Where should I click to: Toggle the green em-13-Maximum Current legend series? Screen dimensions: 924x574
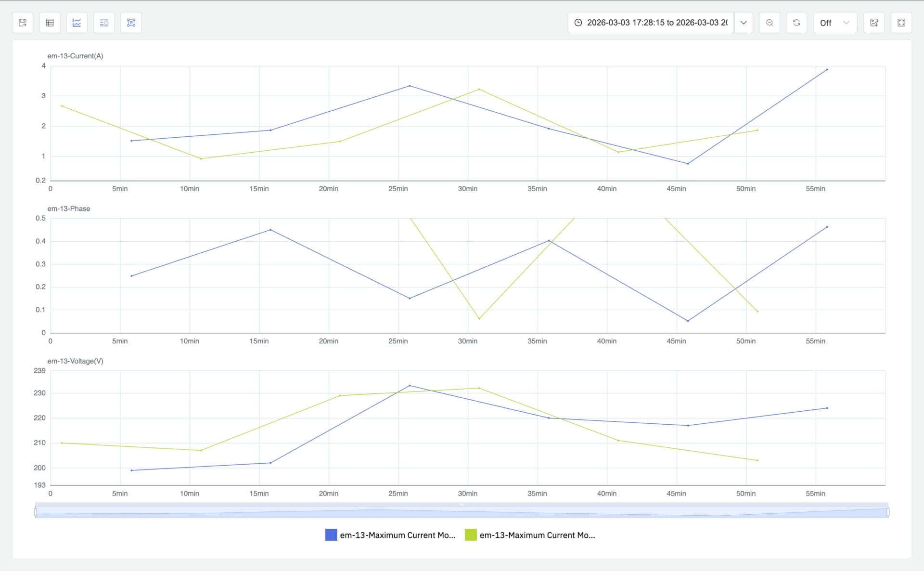coord(537,535)
